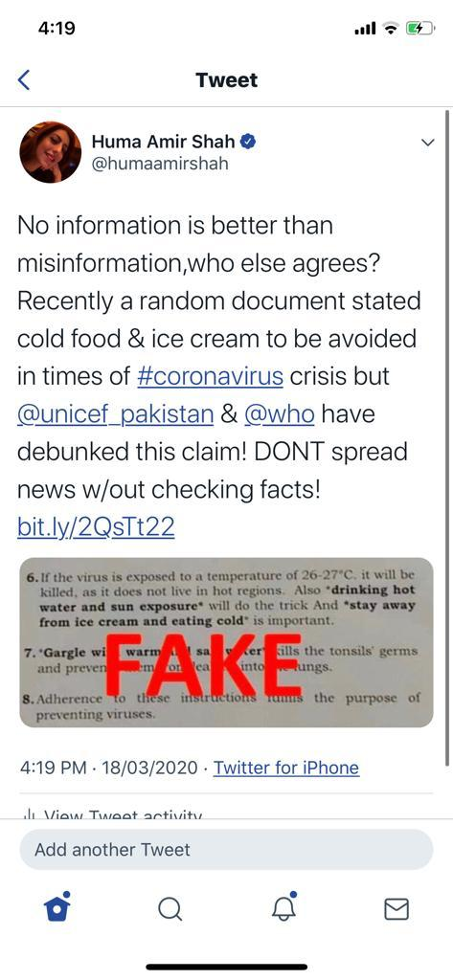
Task: Tap the Huma Amir Shah display name
Action: 164,142
